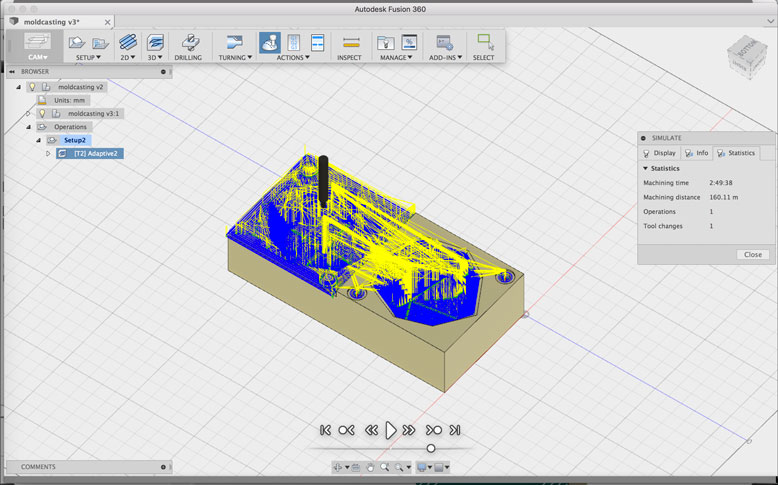
Task: Click the simulation speed slider handle
Action: (x=431, y=448)
